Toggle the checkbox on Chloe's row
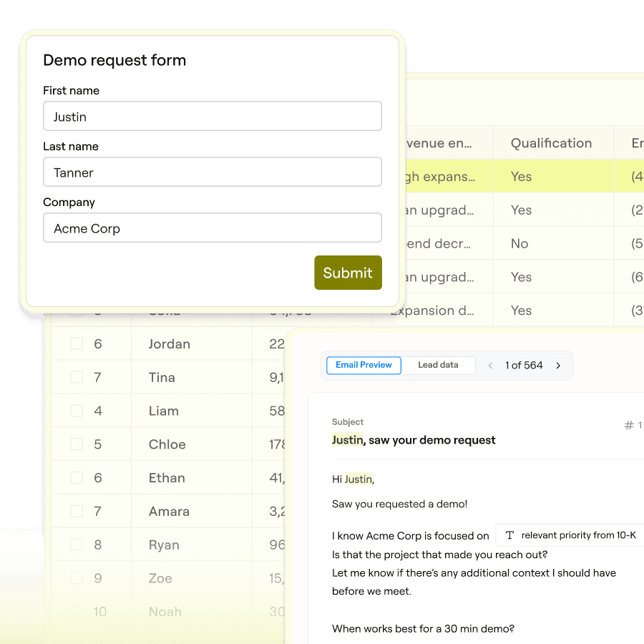The image size is (644, 644). click(x=77, y=444)
